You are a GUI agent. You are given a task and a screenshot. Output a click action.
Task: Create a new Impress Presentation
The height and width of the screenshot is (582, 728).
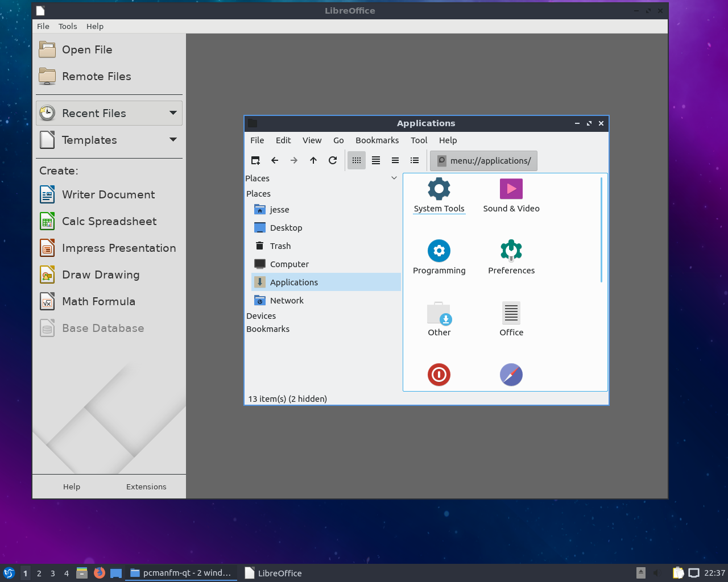[x=109, y=248]
